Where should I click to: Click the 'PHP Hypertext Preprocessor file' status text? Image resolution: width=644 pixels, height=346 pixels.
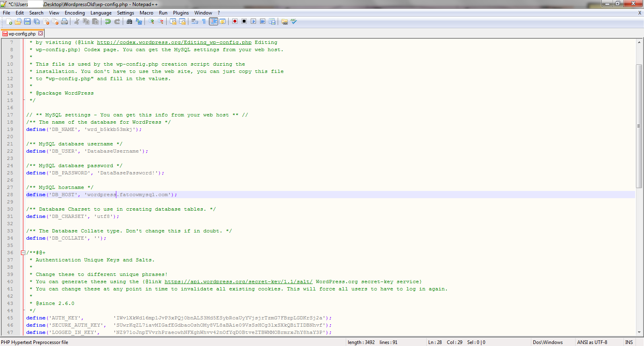[35, 342]
